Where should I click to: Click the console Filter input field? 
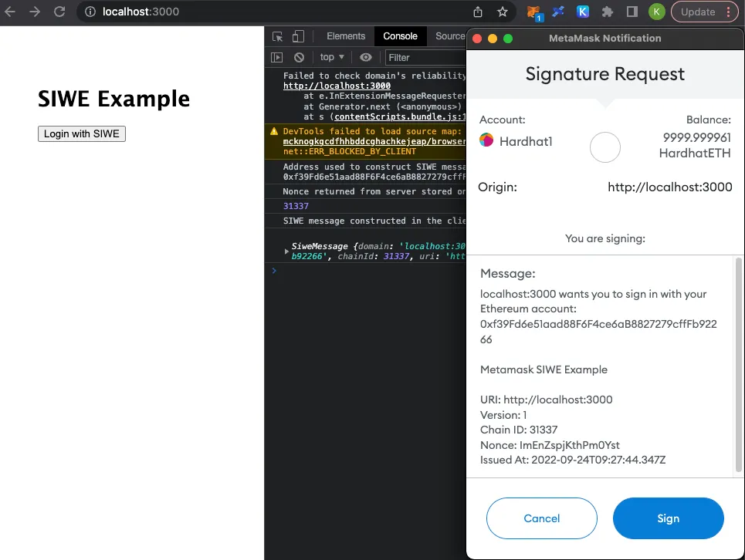(425, 57)
